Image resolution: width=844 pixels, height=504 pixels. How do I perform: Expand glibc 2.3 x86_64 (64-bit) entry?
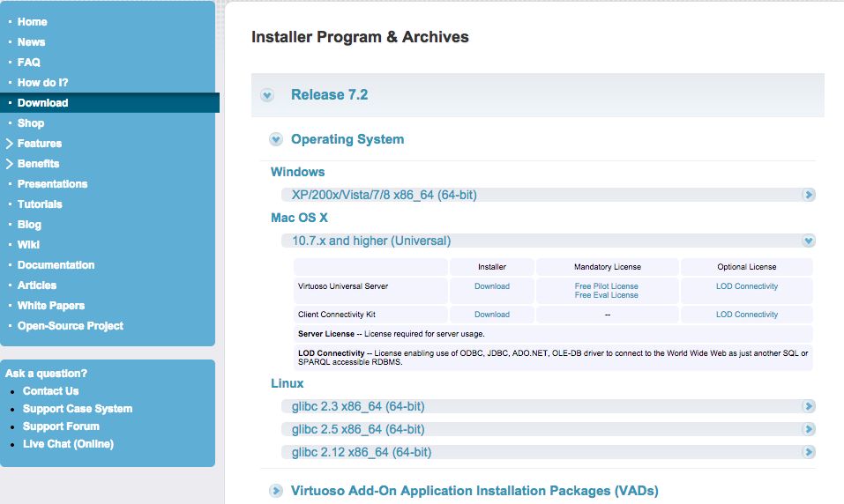pos(358,406)
